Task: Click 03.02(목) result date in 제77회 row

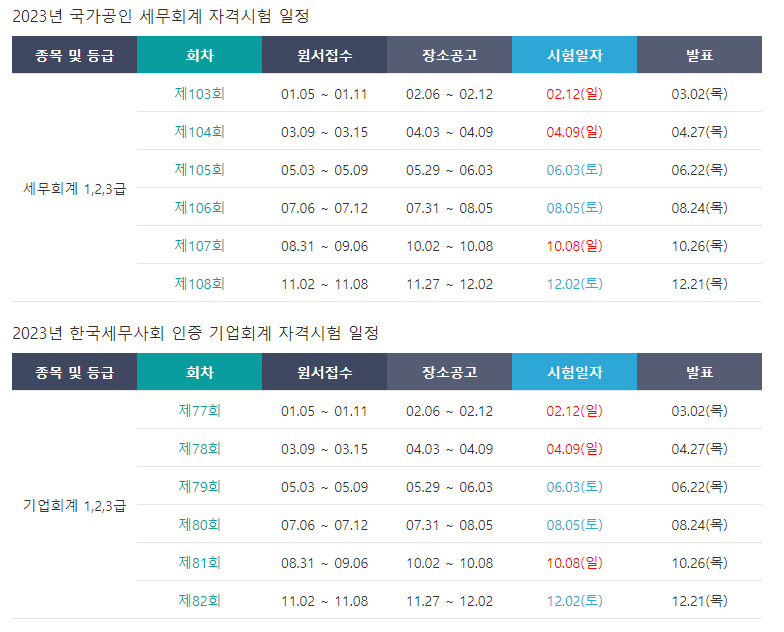Action: [700, 410]
